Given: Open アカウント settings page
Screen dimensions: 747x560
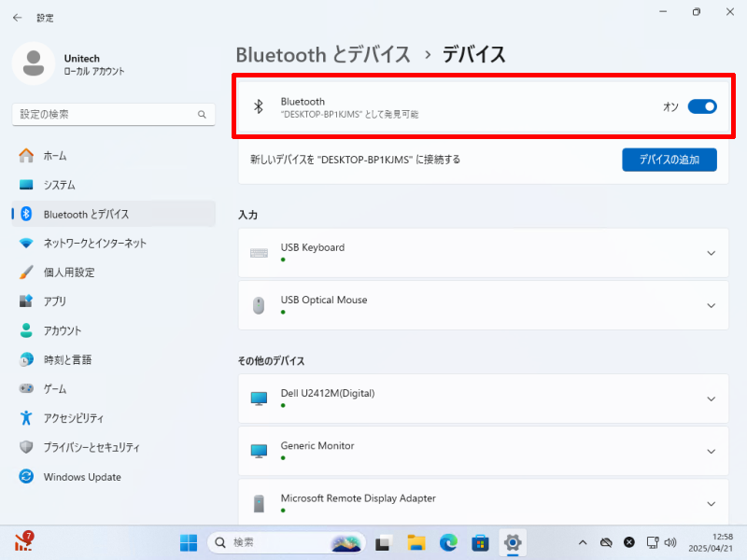Looking at the screenshot, I should 113,330.
